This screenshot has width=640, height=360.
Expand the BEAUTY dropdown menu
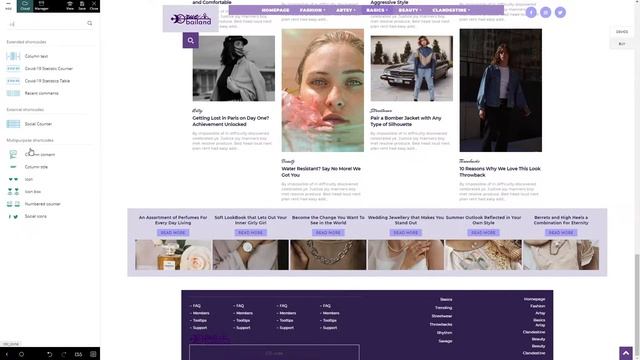pos(410,10)
